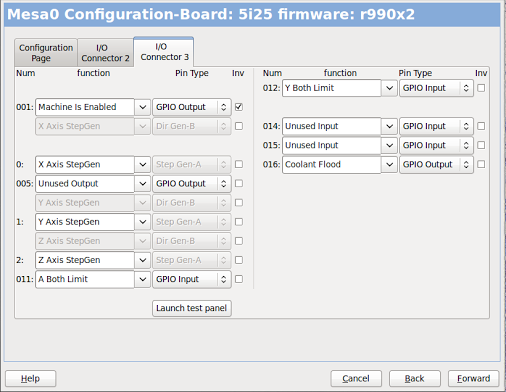The width and height of the screenshot is (506, 392).
Task: Cancel the Mesa configuration wizard
Action: 356,379
